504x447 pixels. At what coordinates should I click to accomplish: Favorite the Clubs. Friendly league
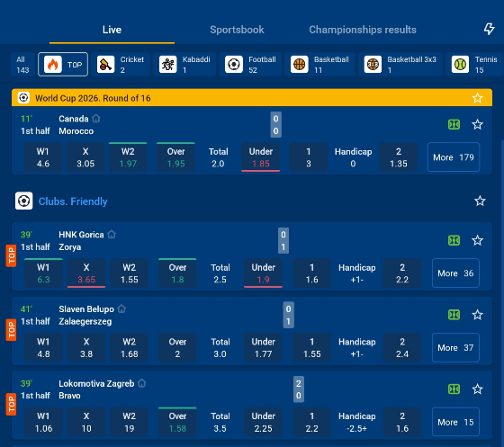pyautogui.click(x=480, y=201)
